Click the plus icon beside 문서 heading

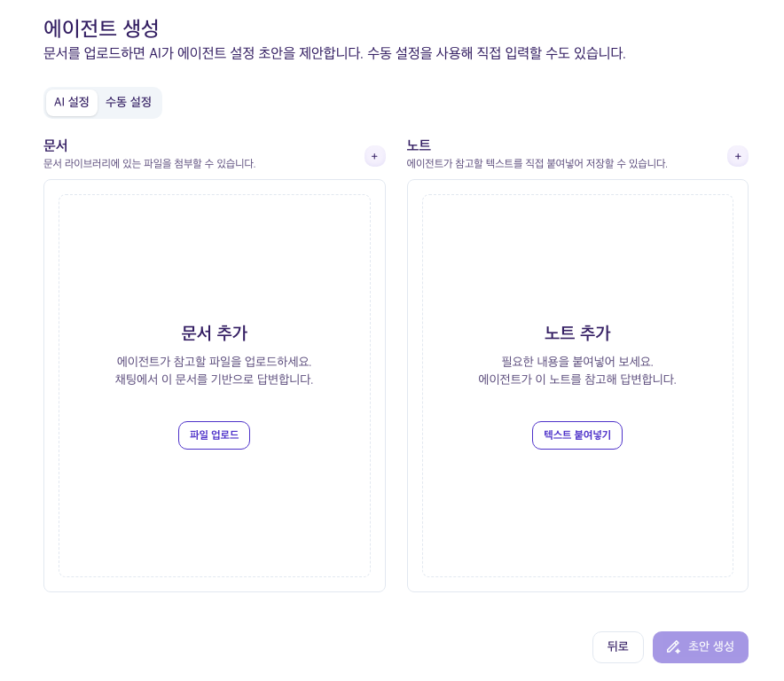click(374, 156)
